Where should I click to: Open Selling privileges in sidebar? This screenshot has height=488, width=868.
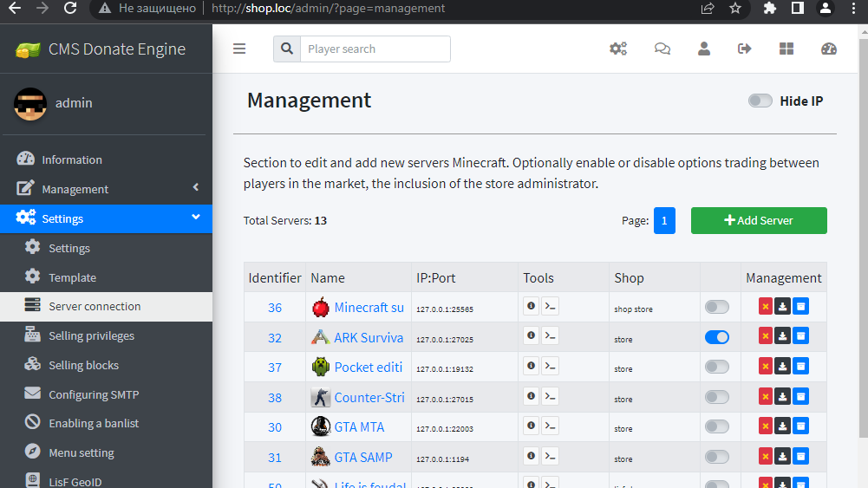click(x=91, y=335)
